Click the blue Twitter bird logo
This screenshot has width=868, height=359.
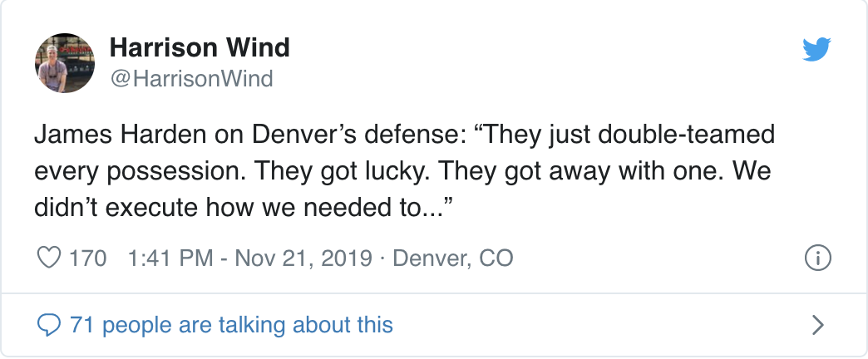tap(816, 49)
